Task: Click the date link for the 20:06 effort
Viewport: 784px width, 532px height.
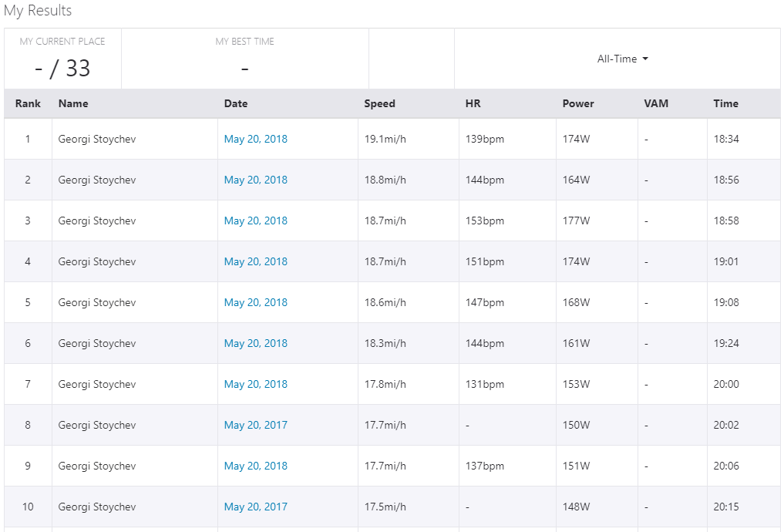Action: coord(255,466)
